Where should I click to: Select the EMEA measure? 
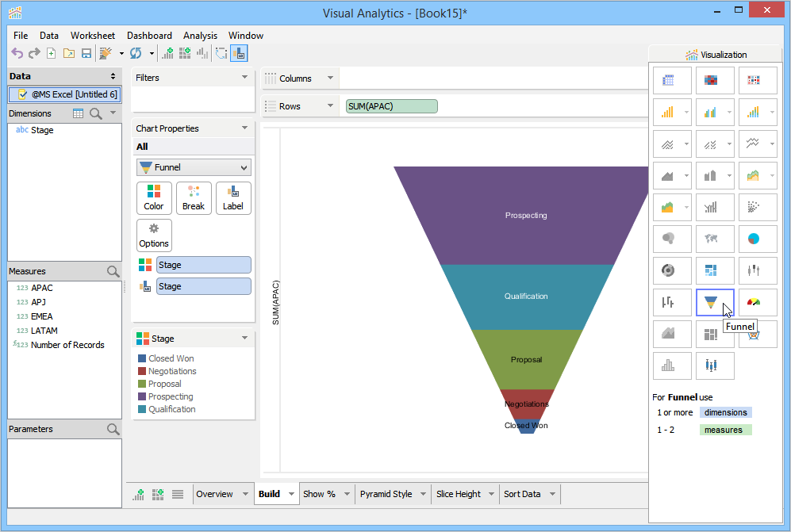tap(42, 316)
